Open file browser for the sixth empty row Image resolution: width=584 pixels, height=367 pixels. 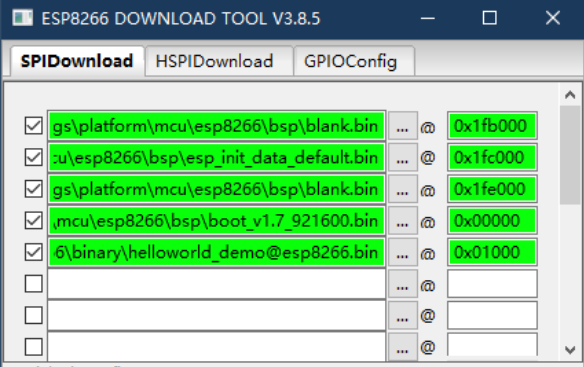[x=403, y=284]
